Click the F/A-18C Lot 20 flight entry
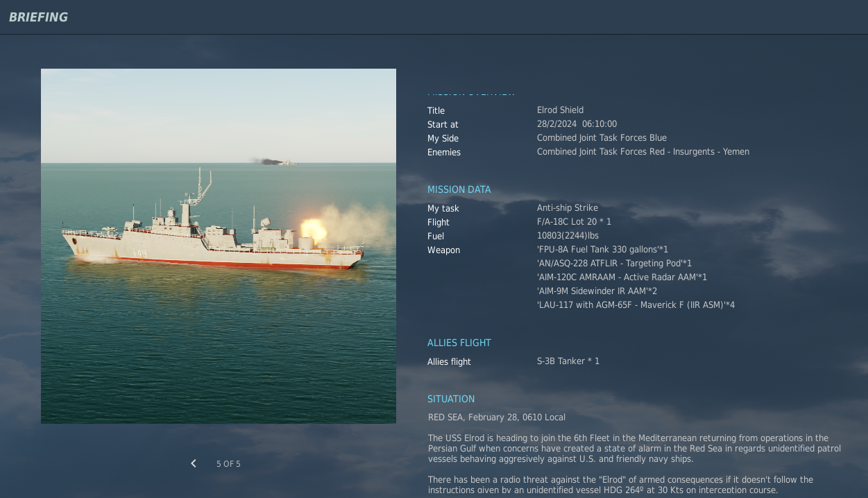The width and height of the screenshot is (868, 498). coord(574,222)
